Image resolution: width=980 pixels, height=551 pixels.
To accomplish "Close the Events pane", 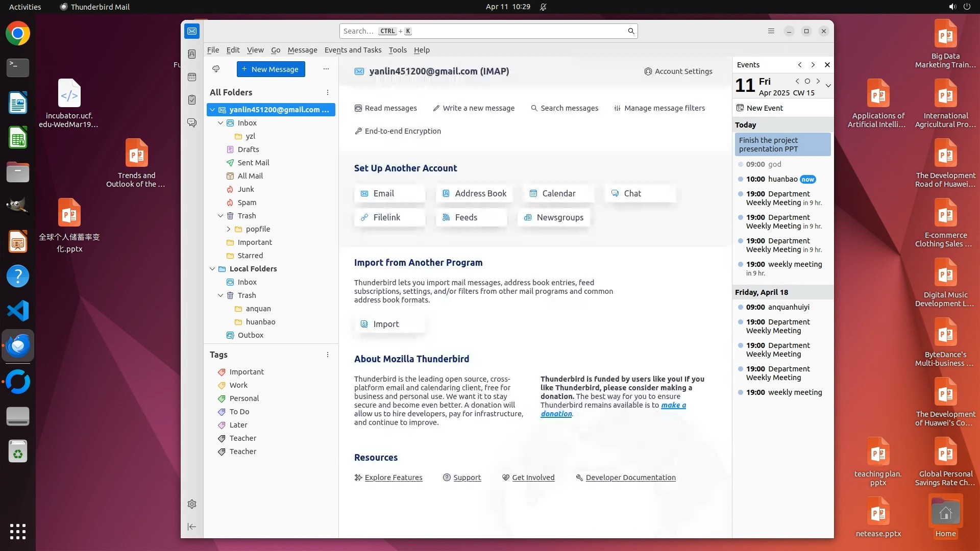I will (x=827, y=65).
